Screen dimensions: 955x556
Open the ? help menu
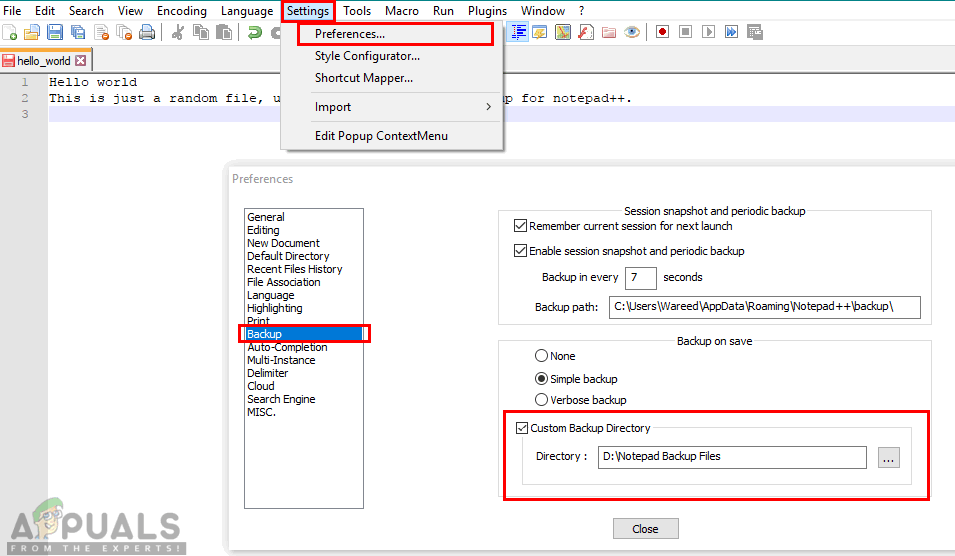581,11
